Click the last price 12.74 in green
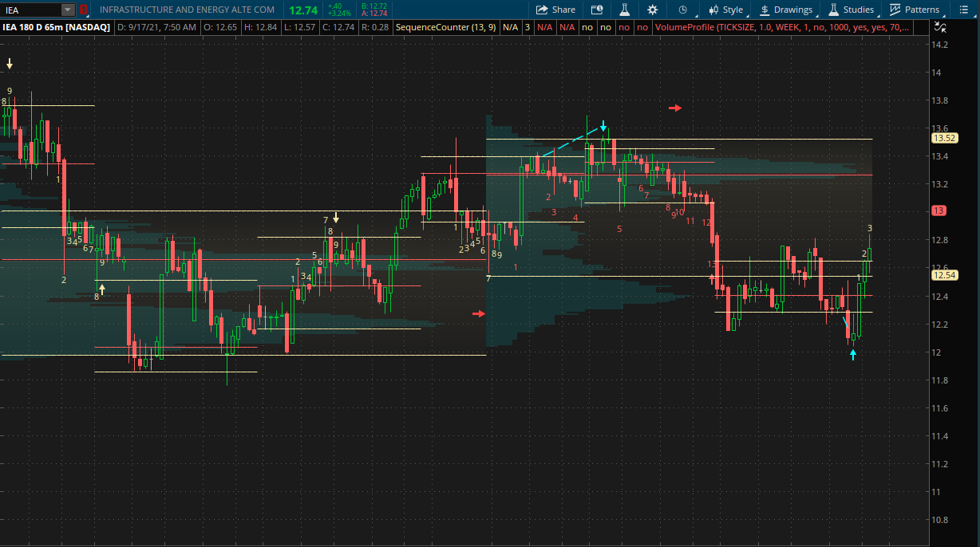The width and height of the screenshot is (980, 547). [302, 10]
